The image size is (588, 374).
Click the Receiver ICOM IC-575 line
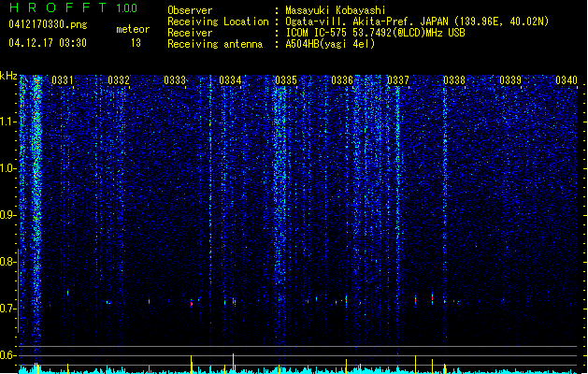click(x=375, y=33)
